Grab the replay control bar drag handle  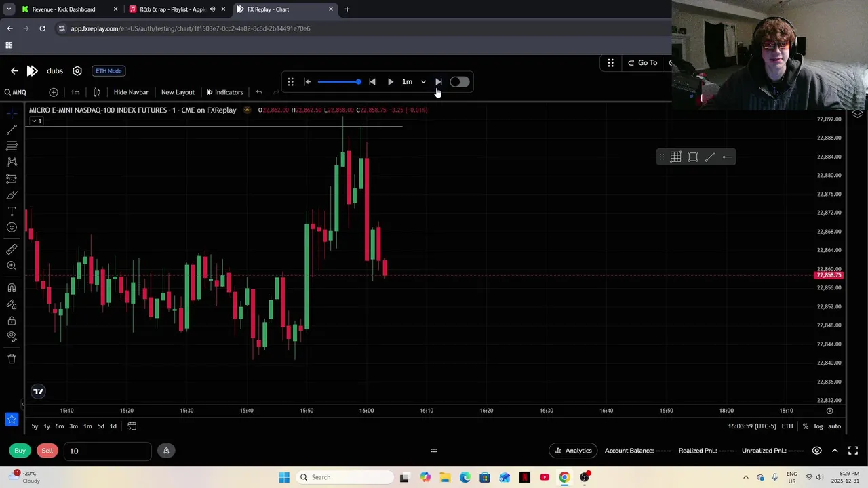click(x=290, y=82)
